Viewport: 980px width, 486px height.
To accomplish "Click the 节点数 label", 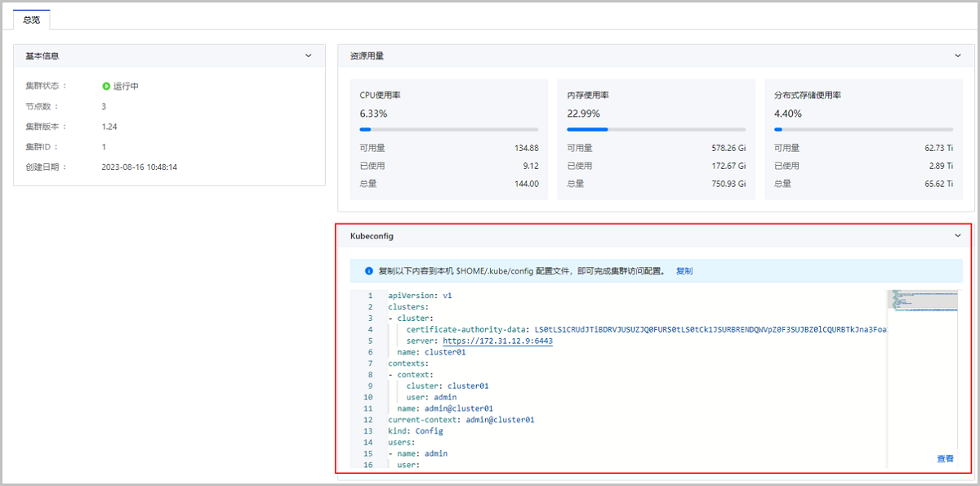I will pos(42,106).
